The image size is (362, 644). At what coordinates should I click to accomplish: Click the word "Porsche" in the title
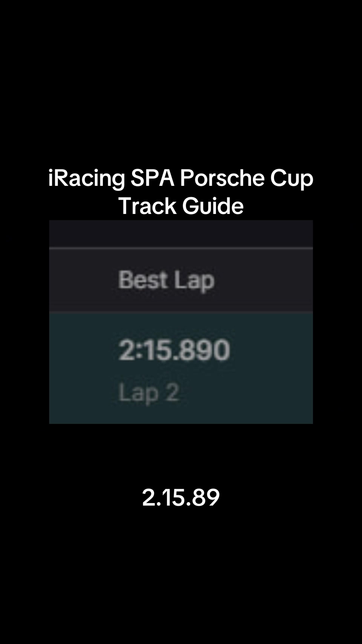click(x=222, y=178)
